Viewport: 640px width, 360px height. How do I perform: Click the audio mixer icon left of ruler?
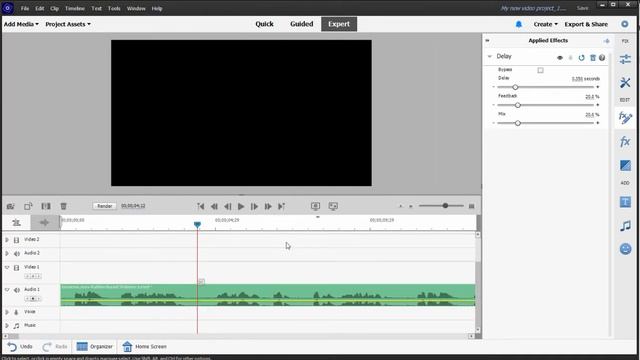coord(16,222)
